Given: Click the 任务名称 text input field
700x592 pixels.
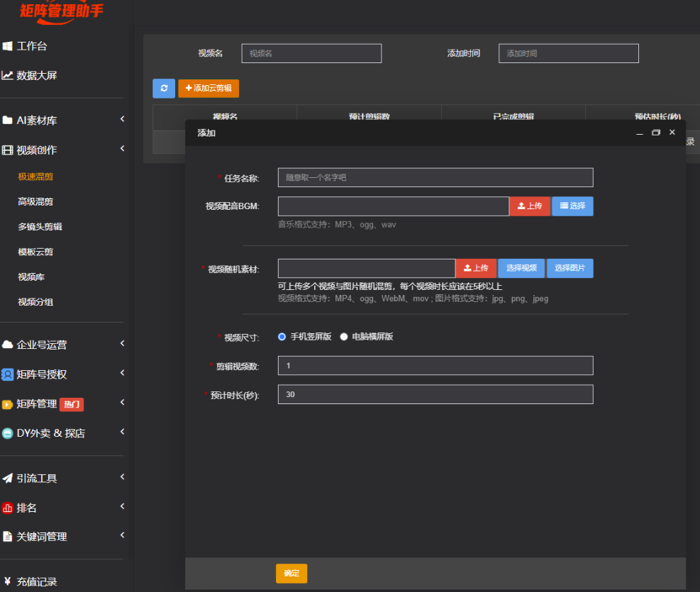Looking at the screenshot, I should (x=435, y=177).
